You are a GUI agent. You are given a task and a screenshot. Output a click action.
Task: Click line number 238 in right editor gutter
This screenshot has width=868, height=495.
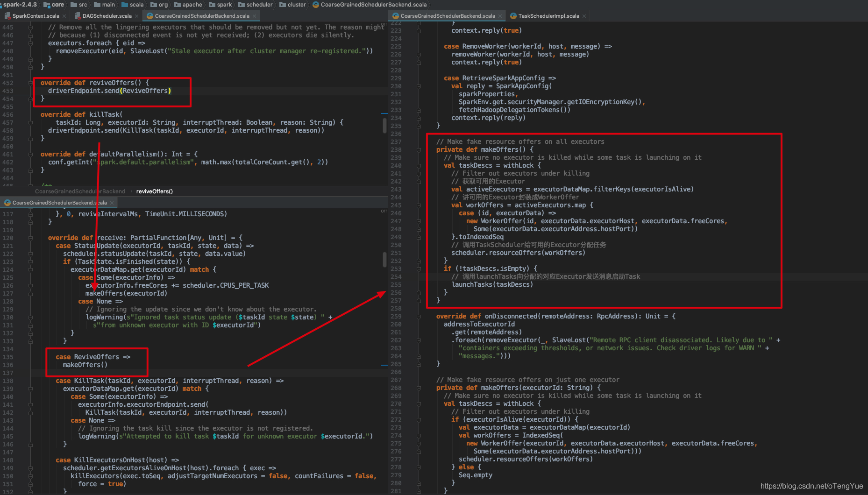coord(396,150)
